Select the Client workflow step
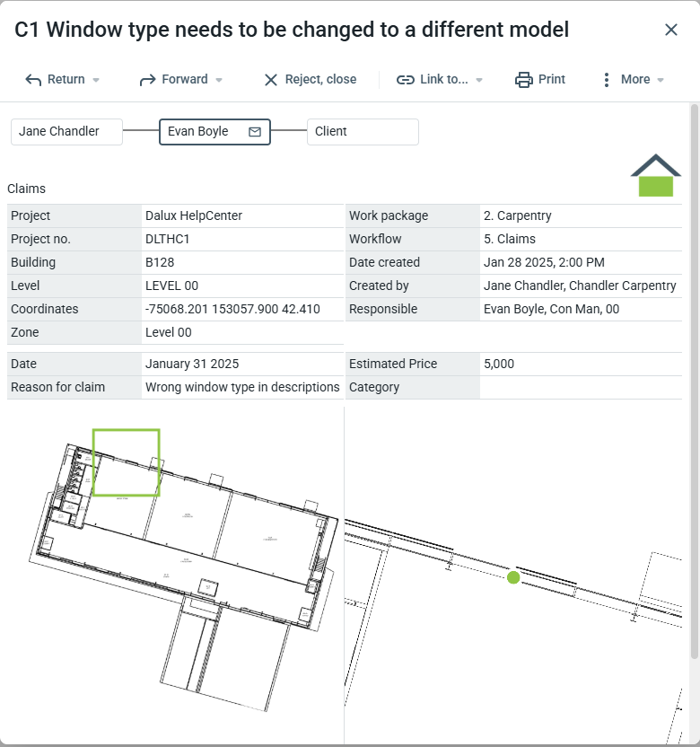The height and width of the screenshot is (747, 700). 362,132
